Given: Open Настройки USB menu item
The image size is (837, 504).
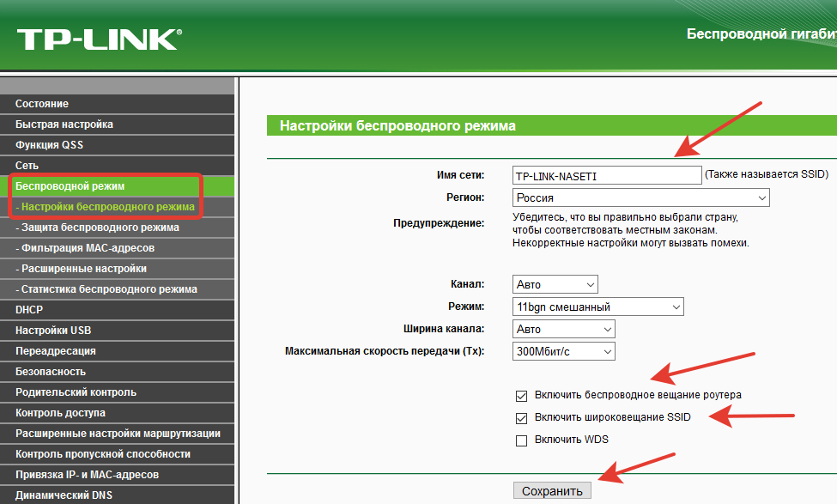Looking at the screenshot, I should tap(117, 331).
